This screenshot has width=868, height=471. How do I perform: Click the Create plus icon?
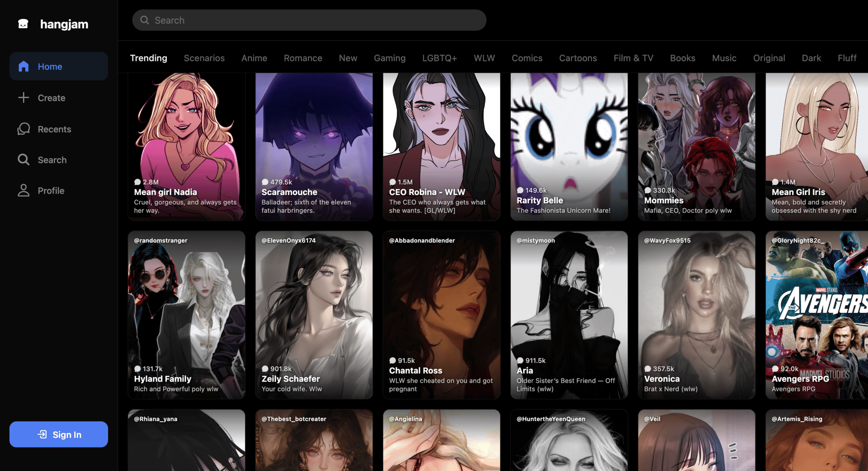(24, 97)
